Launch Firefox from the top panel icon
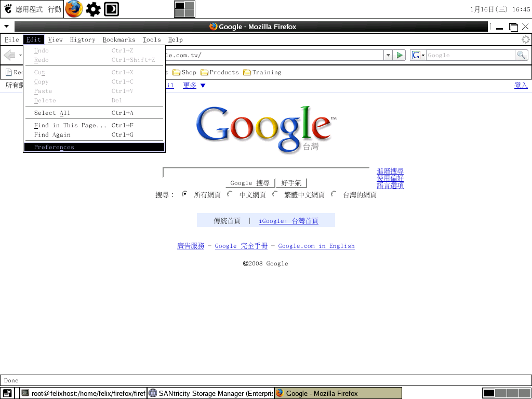Screen dimensions: 532x399 tap(74, 9)
